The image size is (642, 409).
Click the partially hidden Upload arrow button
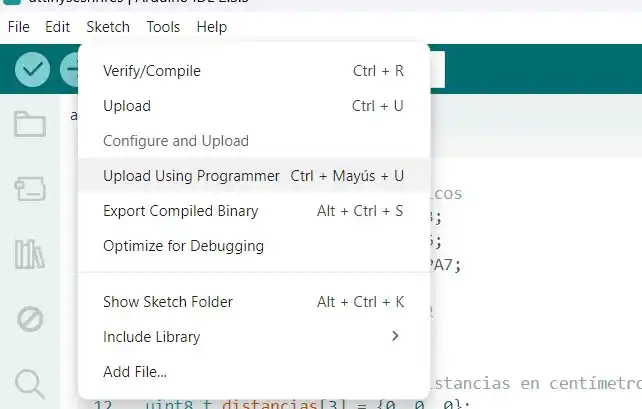(69, 69)
